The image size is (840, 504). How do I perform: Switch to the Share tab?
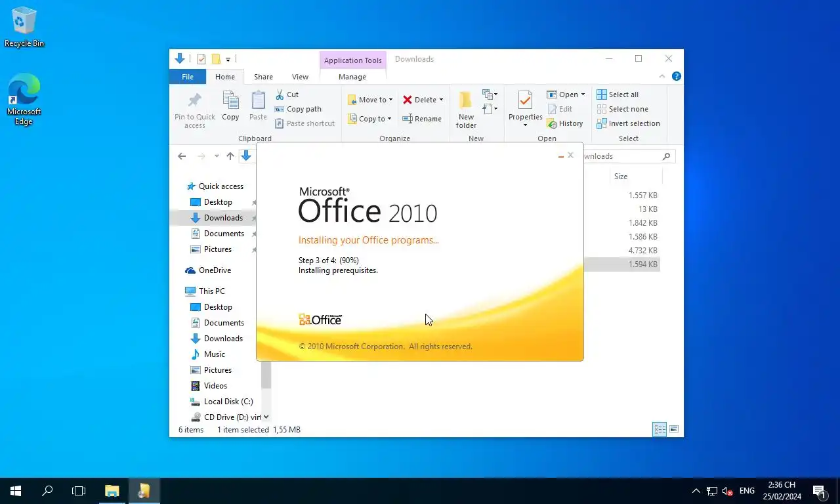[263, 77]
